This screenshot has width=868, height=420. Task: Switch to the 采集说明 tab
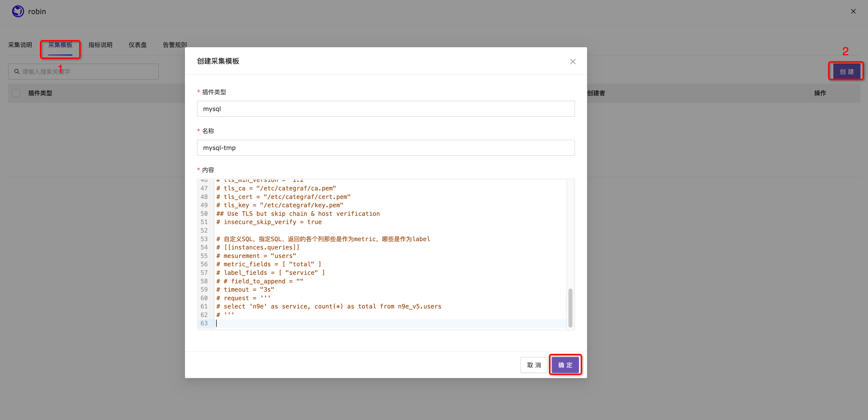[20, 45]
